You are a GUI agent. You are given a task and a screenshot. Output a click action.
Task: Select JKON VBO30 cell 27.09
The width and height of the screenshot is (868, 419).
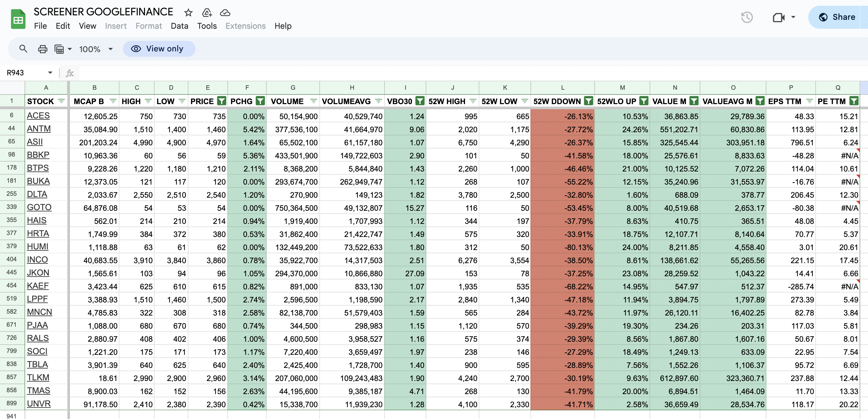point(405,273)
